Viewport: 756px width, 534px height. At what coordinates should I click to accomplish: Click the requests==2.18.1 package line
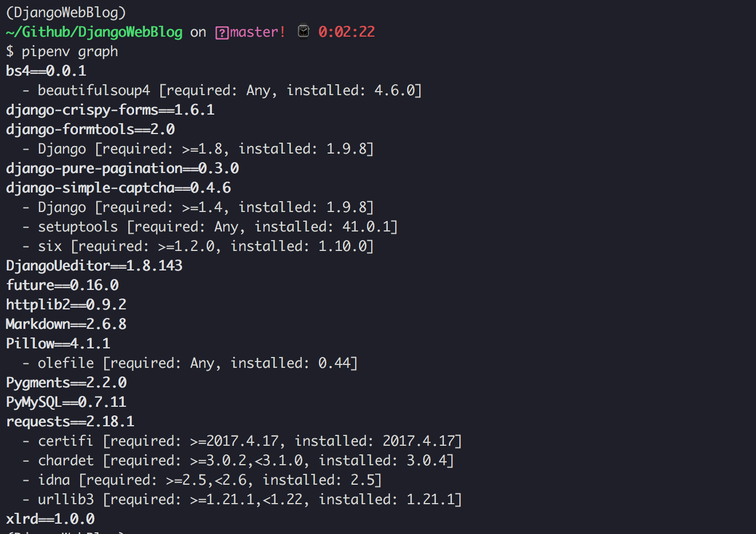[x=70, y=422]
